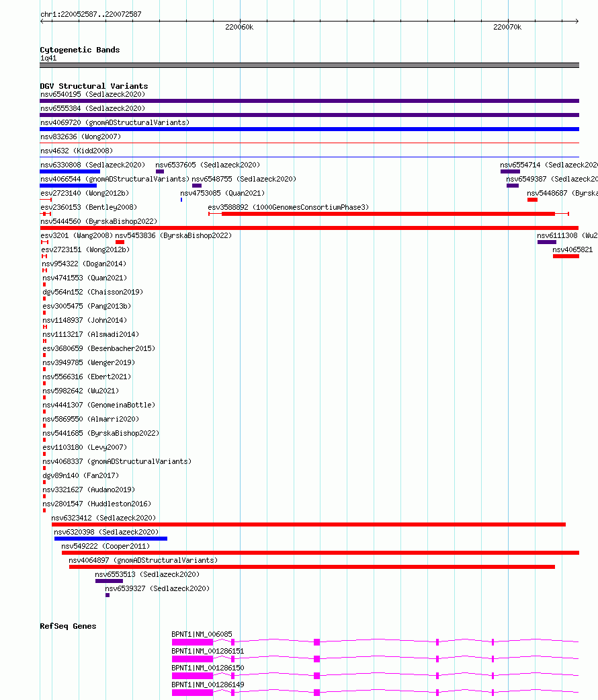
Task: Click the gray 1q41 cytogenetic band bar
Action: pyautogui.click(x=310, y=65)
